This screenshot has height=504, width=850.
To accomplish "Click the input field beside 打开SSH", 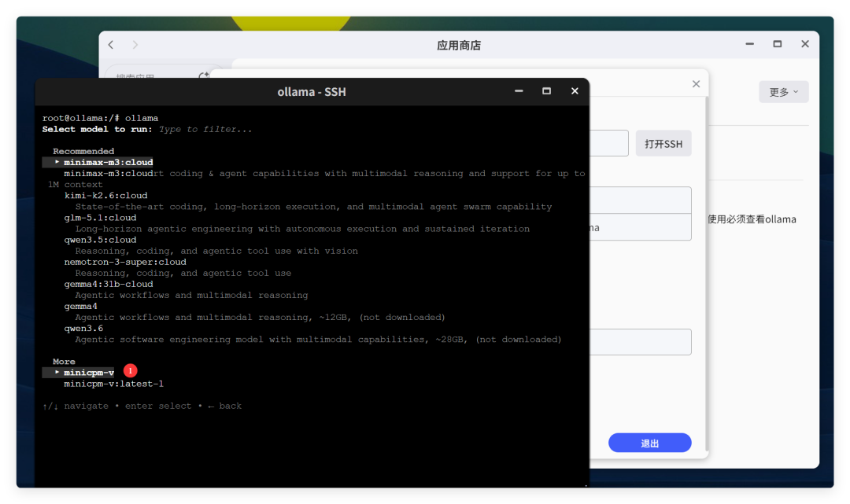I will pyautogui.click(x=608, y=143).
